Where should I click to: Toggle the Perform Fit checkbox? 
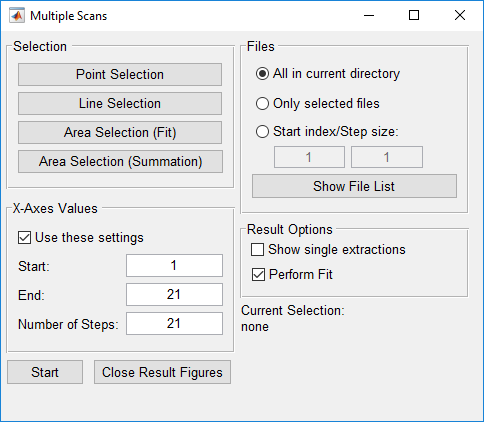point(258,275)
